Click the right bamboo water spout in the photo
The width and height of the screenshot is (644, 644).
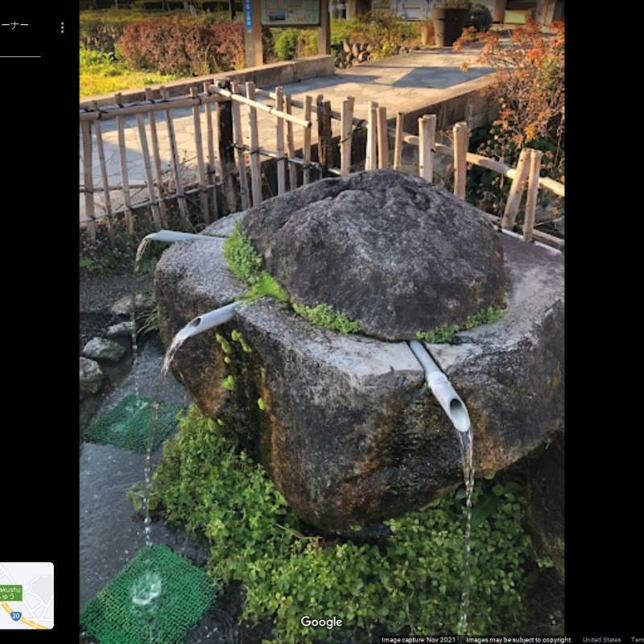tap(441, 386)
